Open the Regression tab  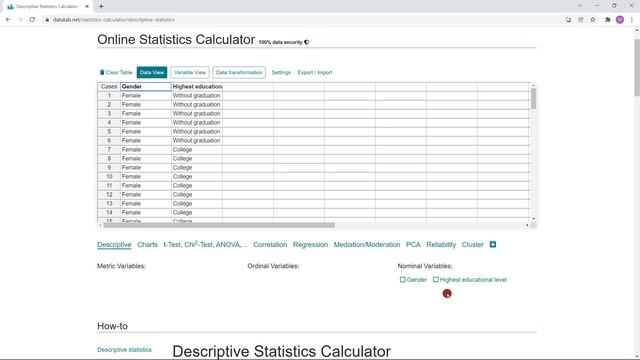[310, 244]
